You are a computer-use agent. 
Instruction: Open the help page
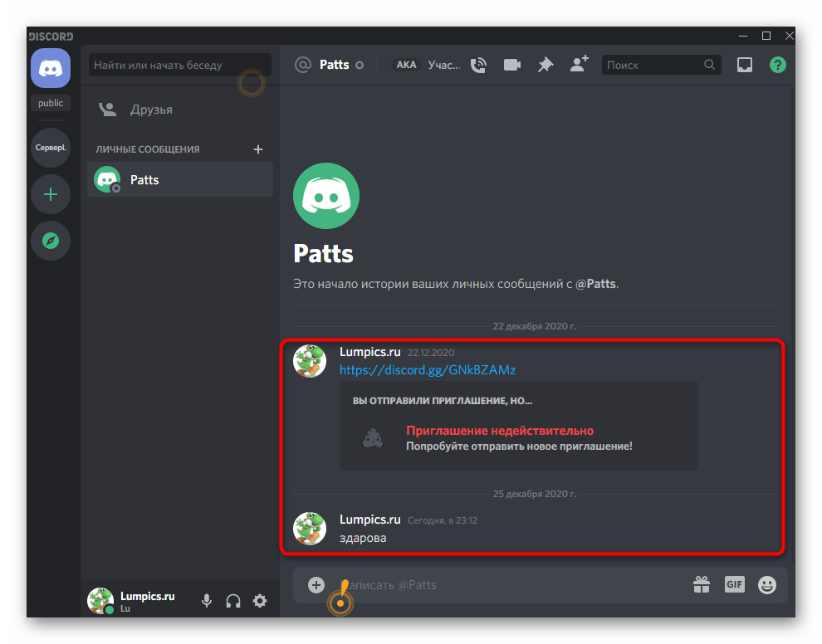pyautogui.click(x=777, y=65)
